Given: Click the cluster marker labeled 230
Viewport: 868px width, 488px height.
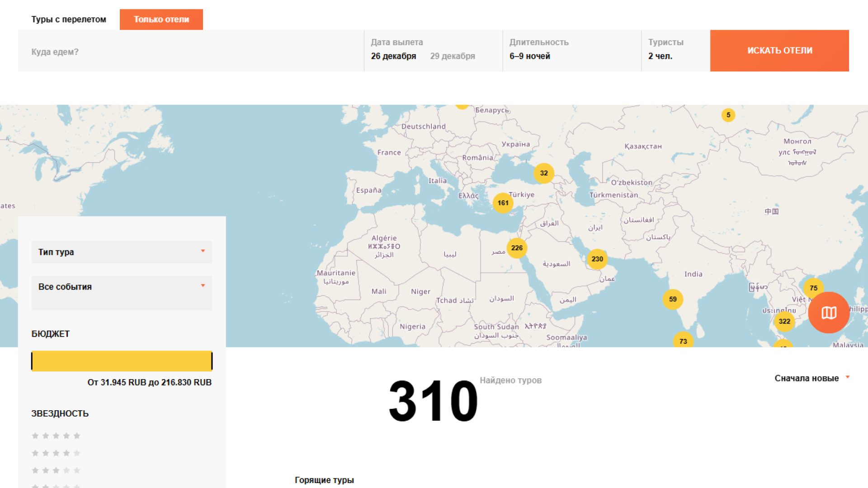Looking at the screenshot, I should 597,259.
